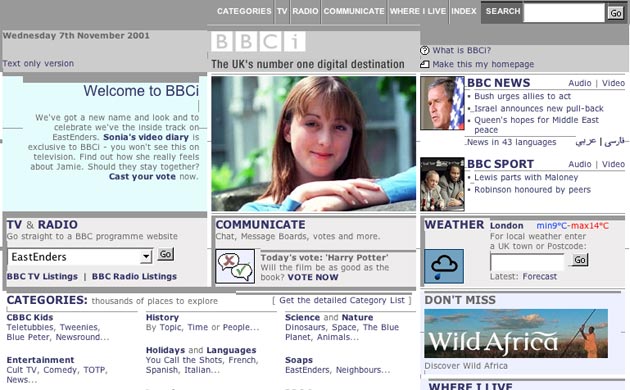Click the Cast your vote link

pos(142,177)
